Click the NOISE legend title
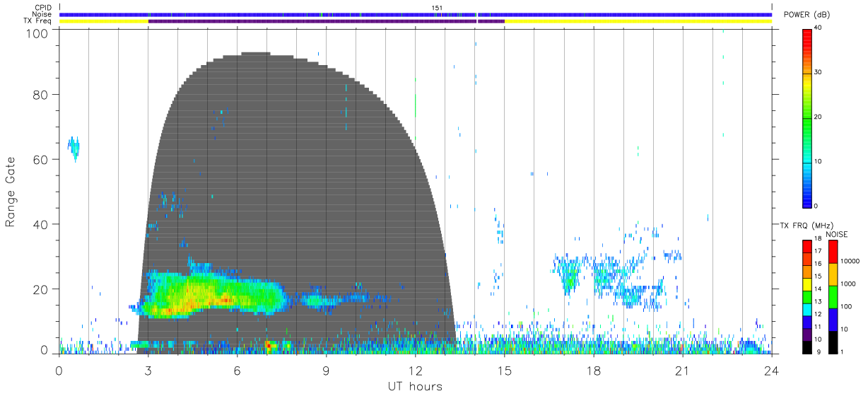Viewport: 868px width, 401px height. tap(836, 234)
